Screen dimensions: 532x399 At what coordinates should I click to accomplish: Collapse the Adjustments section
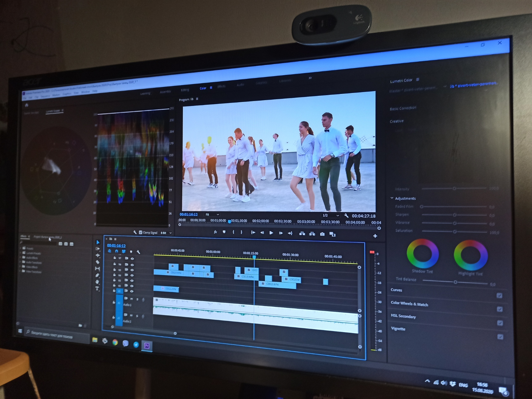(x=392, y=198)
